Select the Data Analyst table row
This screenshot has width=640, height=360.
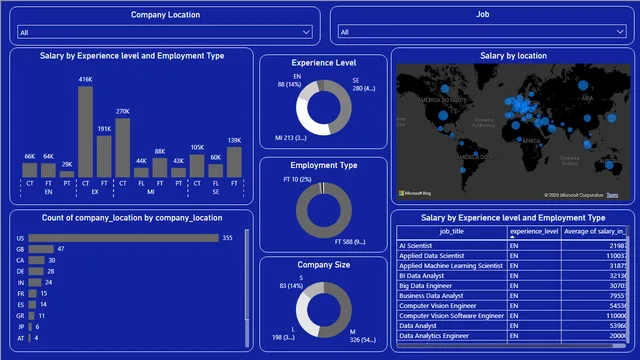pos(511,326)
